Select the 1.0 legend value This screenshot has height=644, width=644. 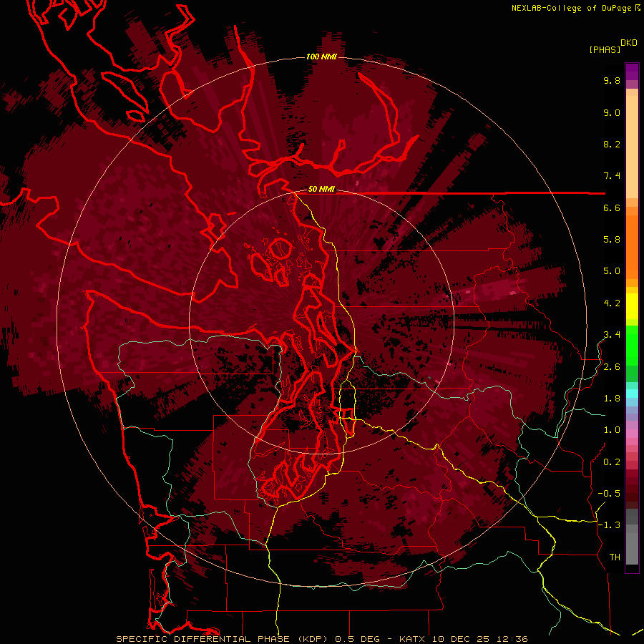(x=612, y=430)
